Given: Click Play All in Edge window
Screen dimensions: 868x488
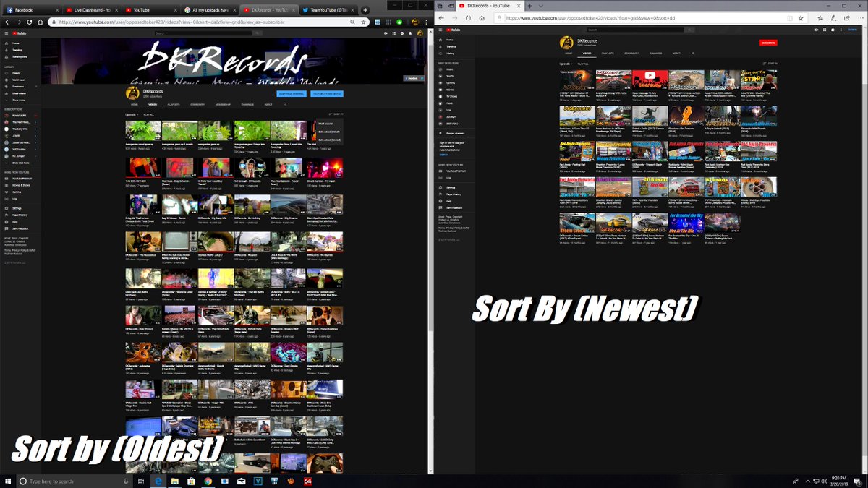Looking at the screenshot, I should pyautogui.click(x=582, y=64).
